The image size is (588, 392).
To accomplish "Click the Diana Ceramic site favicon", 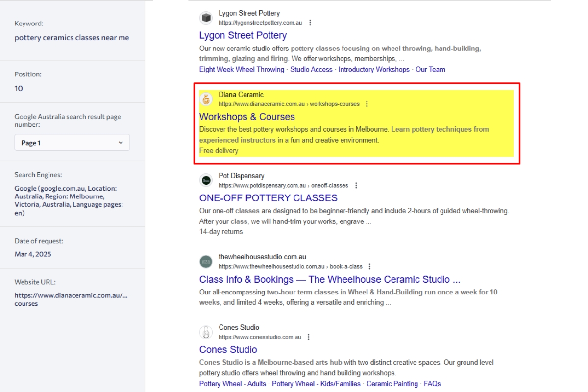I will [x=206, y=99].
